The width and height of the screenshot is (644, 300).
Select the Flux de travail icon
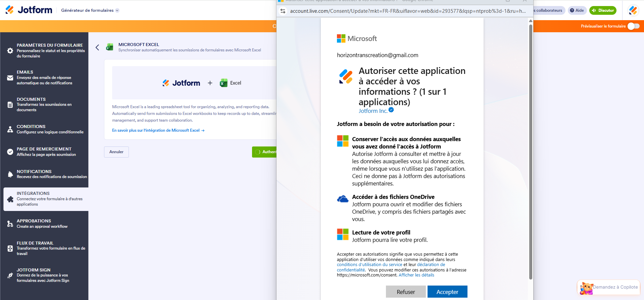(x=10, y=248)
